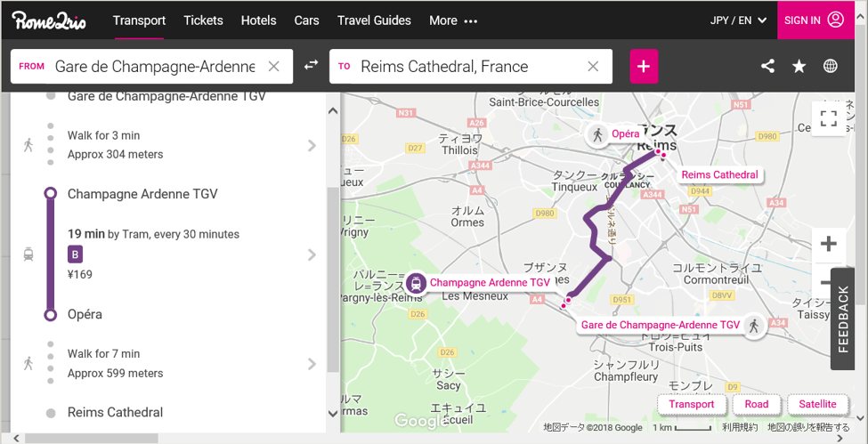Click the Opéra map label

point(626,134)
